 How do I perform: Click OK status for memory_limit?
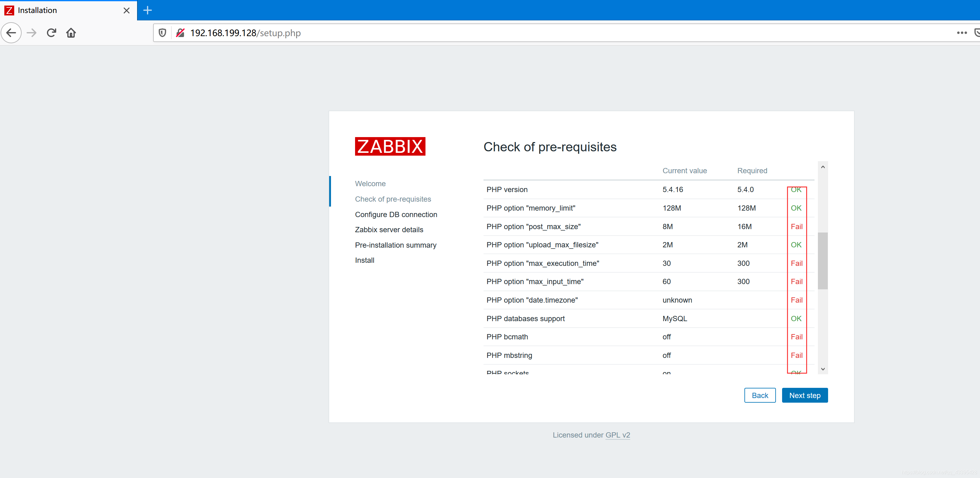pos(796,208)
